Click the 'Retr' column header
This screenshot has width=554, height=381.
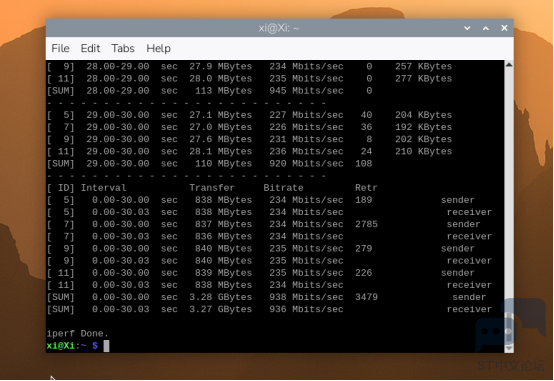point(366,188)
